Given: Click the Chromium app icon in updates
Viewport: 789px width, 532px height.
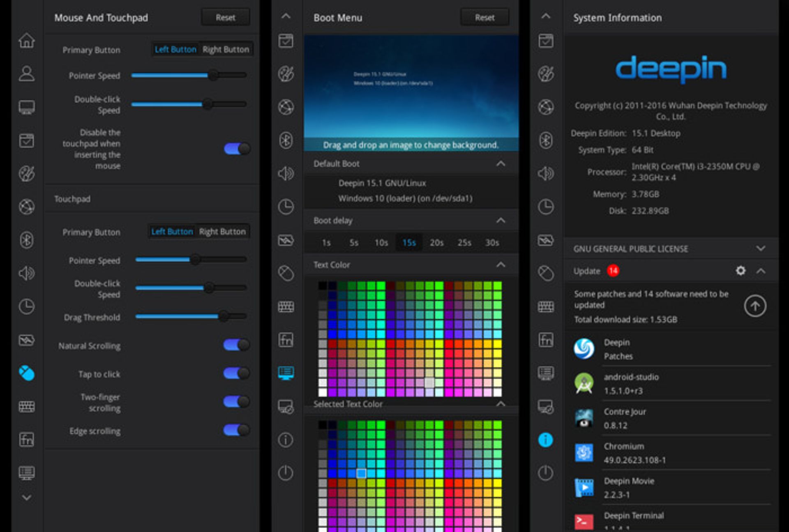Looking at the screenshot, I should coord(584,453).
